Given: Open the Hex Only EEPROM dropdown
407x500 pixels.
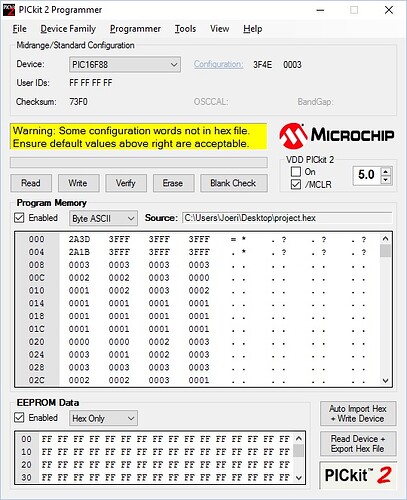Looking at the screenshot, I should 103,418.
